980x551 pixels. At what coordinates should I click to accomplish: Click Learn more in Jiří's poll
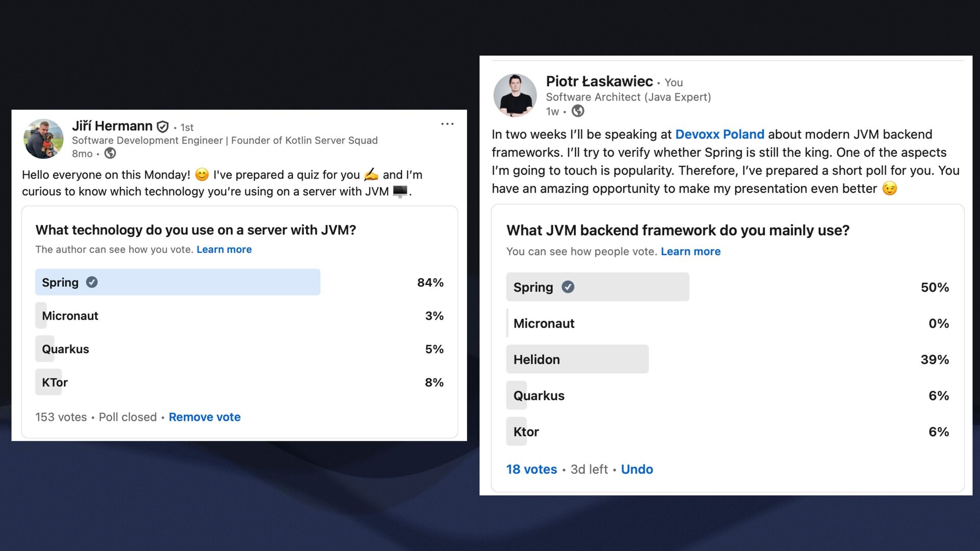[x=224, y=249]
